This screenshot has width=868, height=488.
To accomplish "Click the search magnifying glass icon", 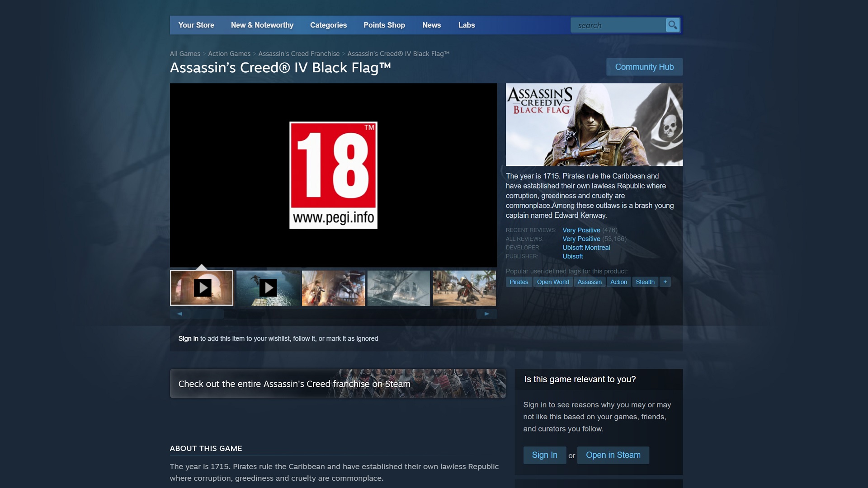I will 672,25.
